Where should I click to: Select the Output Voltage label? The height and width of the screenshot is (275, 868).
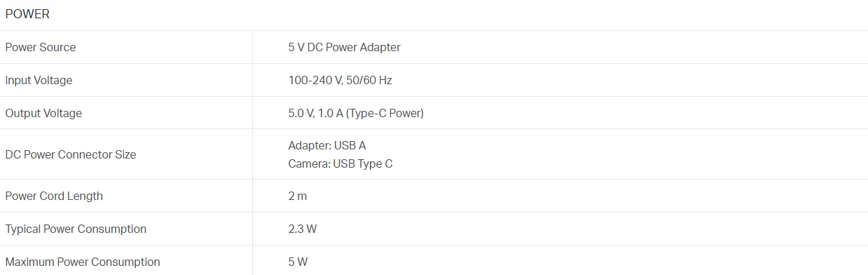click(x=43, y=113)
